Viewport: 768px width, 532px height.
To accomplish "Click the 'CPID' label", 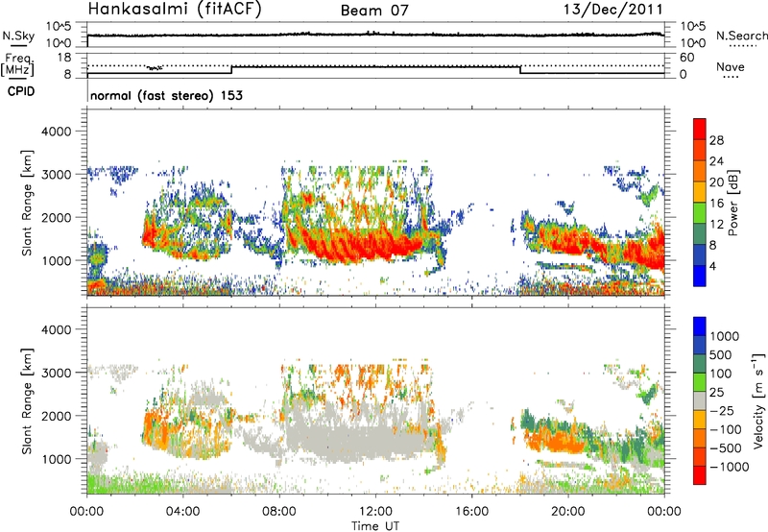I will (21, 91).
